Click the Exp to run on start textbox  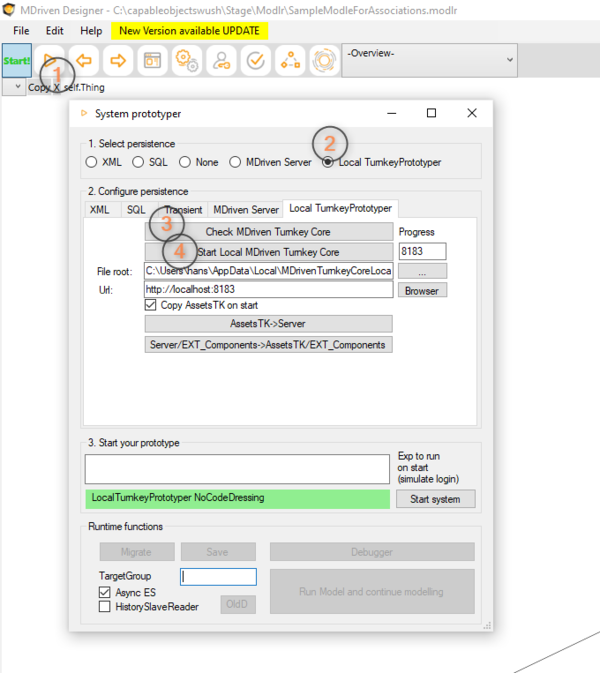click(x=237, y=469)
